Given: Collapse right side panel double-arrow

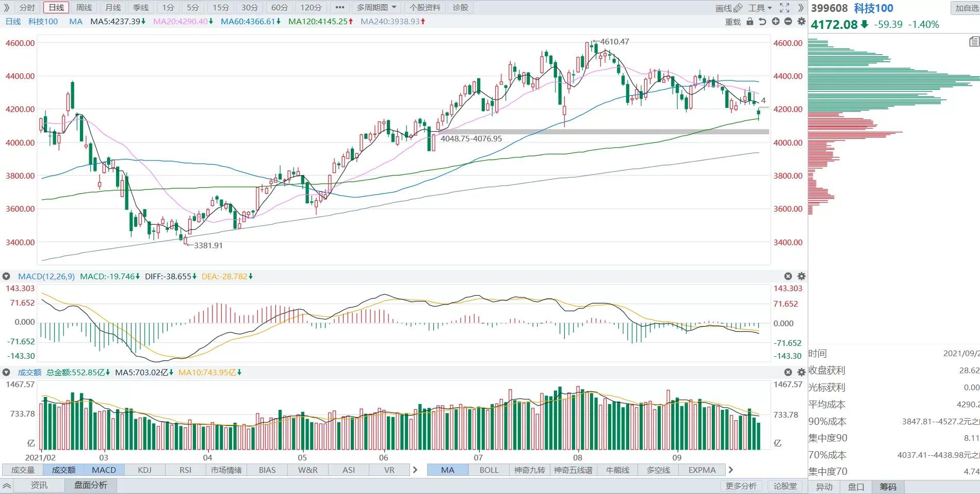Looking at the screenshot, I should point(801,8).
